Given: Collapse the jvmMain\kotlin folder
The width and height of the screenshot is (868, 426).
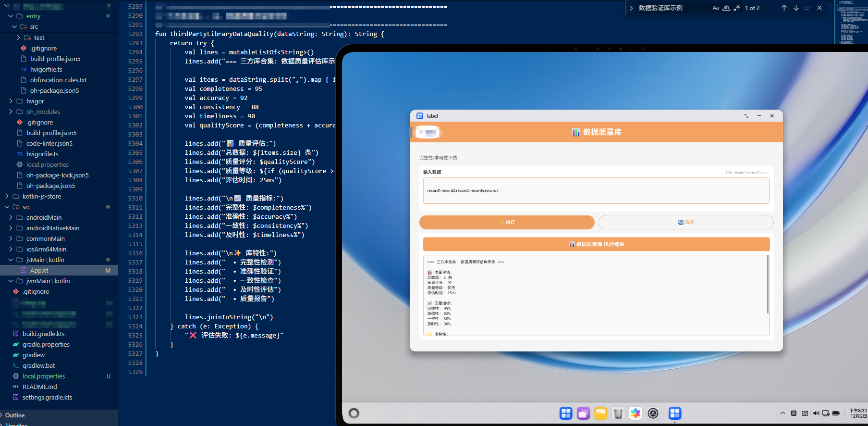Looking at the screenshot, I should pos(11,281).
